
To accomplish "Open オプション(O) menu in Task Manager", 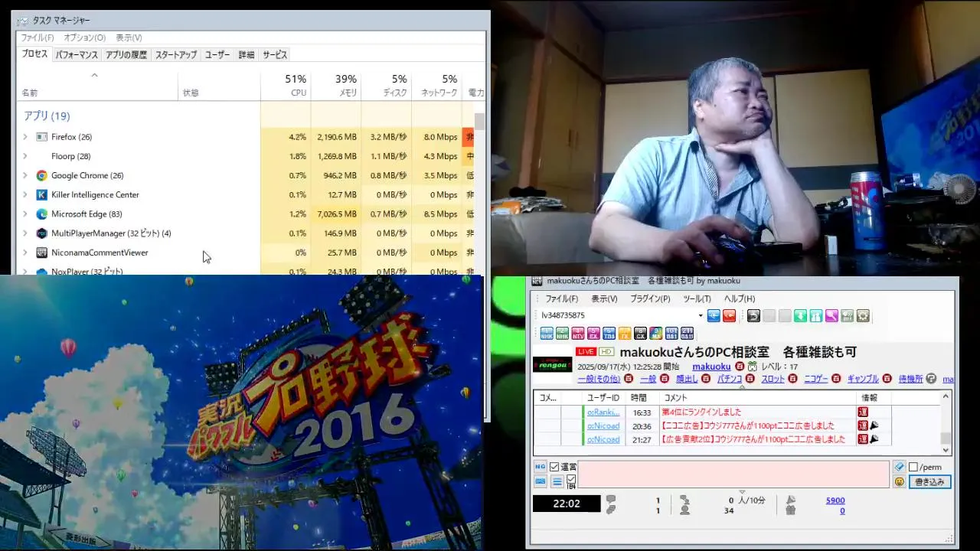I will click(84, 37).
